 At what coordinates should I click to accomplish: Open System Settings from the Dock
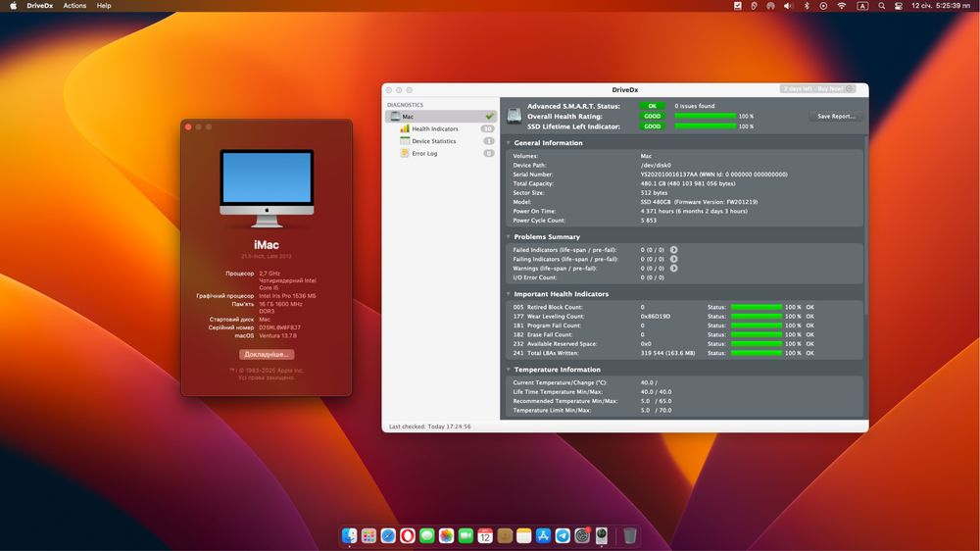pos(582,535)
